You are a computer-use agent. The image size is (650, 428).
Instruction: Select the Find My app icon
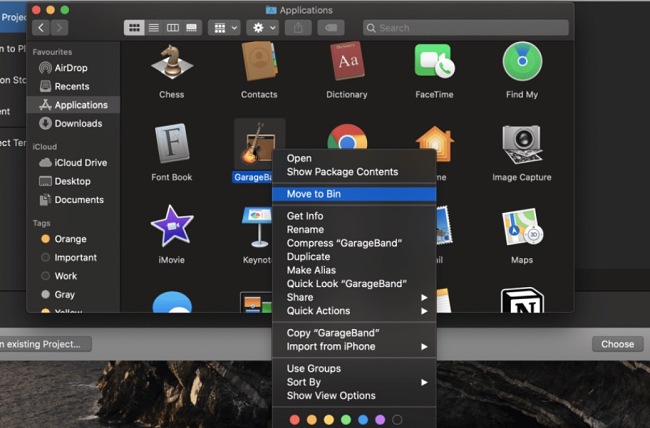(522, 61)
